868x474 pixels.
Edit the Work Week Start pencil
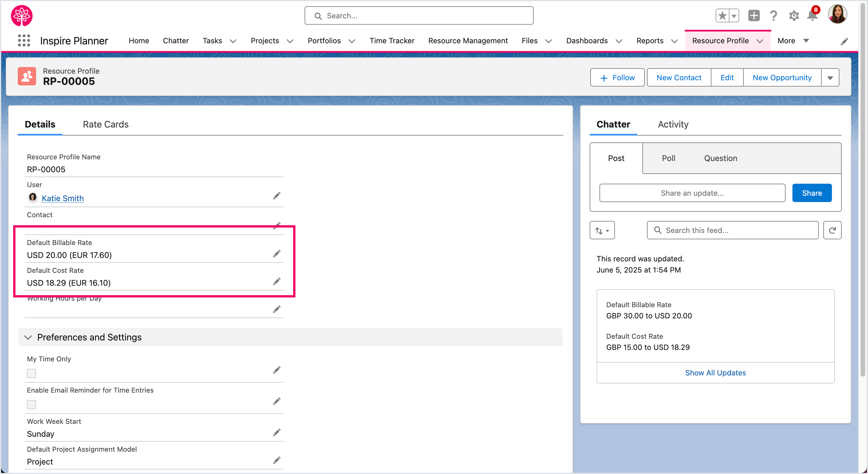point(277,432)
